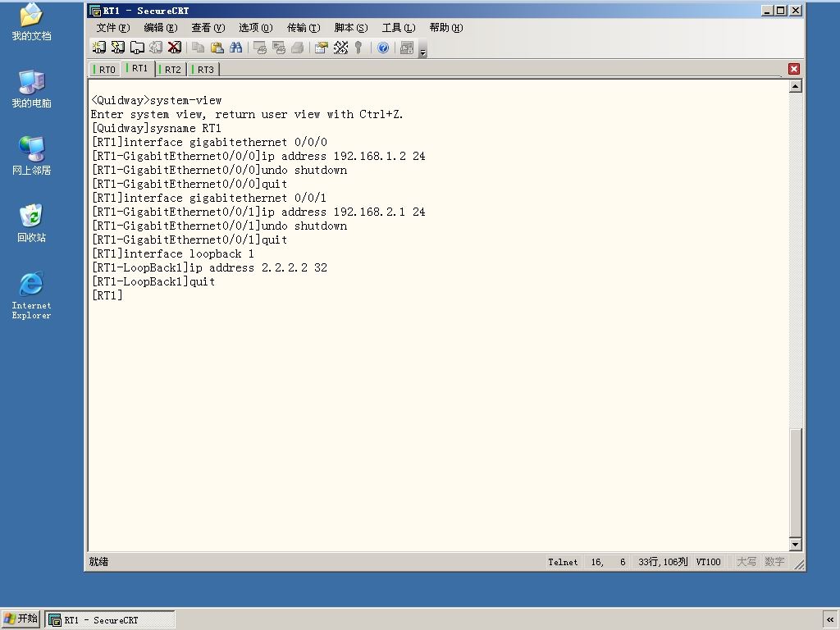Switch to the RT0 session tab
Screen dimensions: 840x630
105,70
